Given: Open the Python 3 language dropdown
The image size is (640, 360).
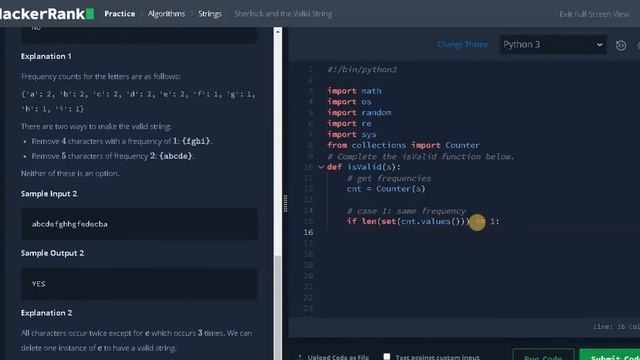Looking at the screenshot, I should 553,44.
